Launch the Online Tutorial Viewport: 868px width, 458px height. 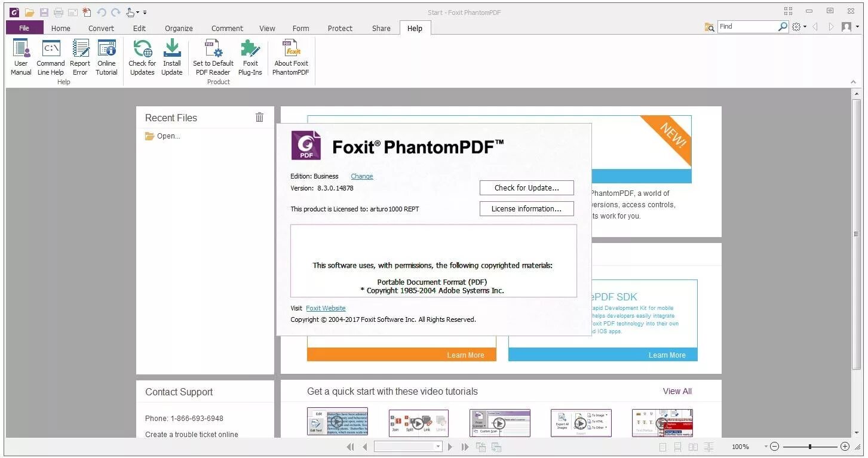106,57
